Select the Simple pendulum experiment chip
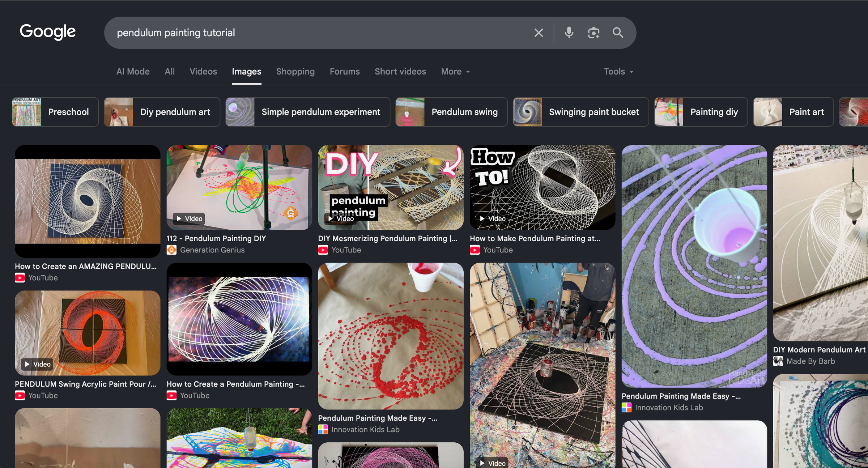The width and height of the screenshot is (868, 468). coord(308,112)
